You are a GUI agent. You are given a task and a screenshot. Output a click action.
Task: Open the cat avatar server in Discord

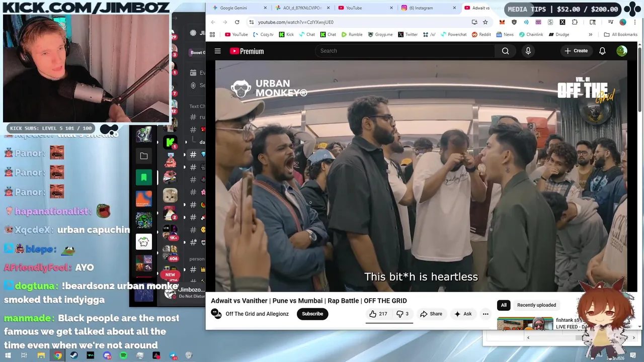tap(170, 195)
